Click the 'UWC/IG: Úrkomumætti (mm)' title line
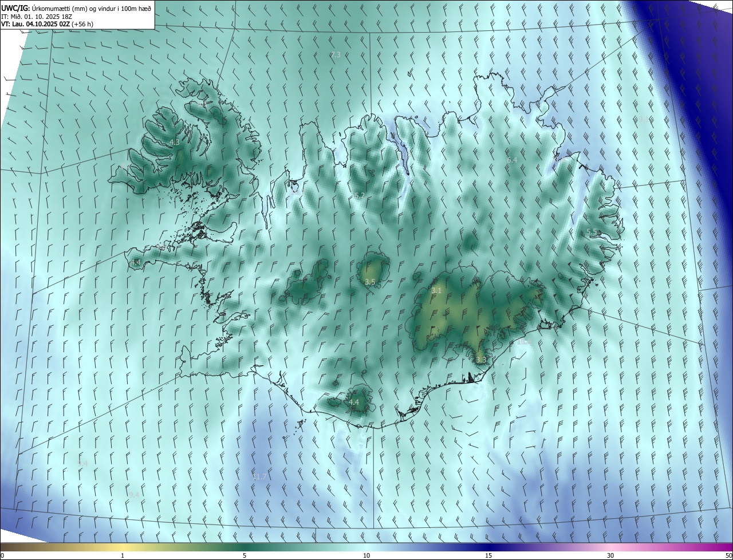Viewport: 733px width, 560px height. [76, 7]
